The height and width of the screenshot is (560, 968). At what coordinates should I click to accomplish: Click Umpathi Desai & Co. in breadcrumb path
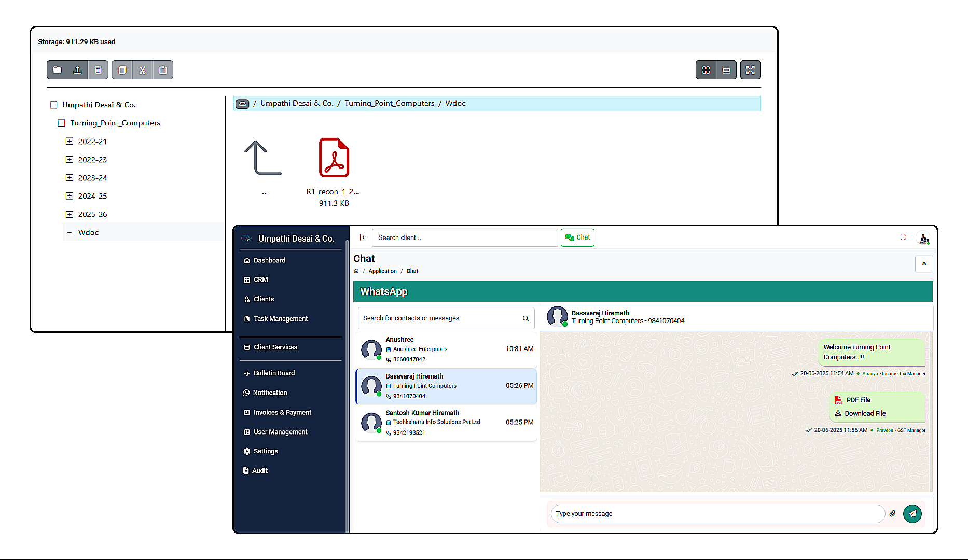point(297,103)
